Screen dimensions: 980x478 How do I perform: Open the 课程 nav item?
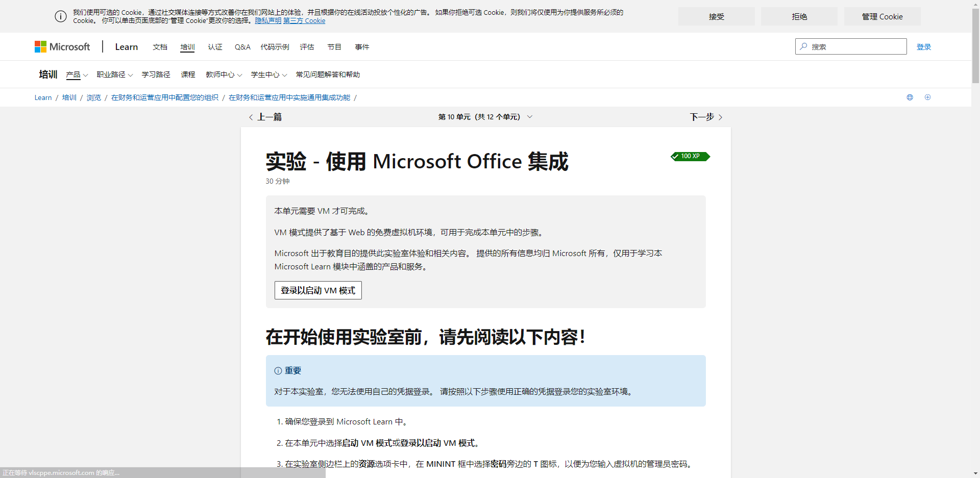point(188,74)
